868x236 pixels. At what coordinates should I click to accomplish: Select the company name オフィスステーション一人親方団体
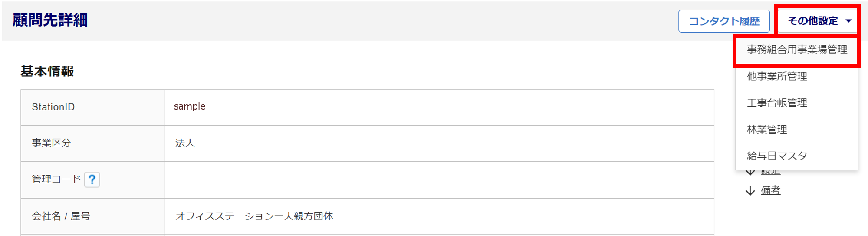tap(254, 216)
